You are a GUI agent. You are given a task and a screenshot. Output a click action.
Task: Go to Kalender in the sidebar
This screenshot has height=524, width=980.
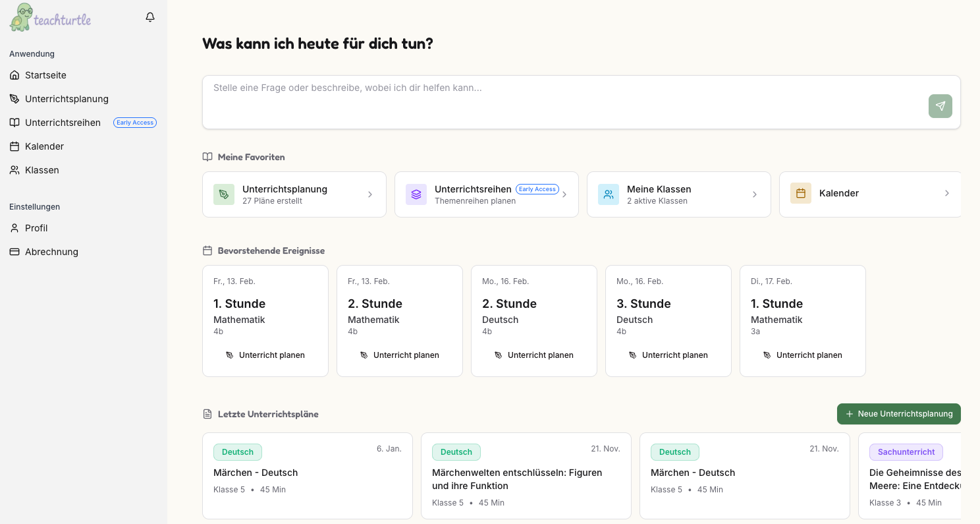pos(83,146)
